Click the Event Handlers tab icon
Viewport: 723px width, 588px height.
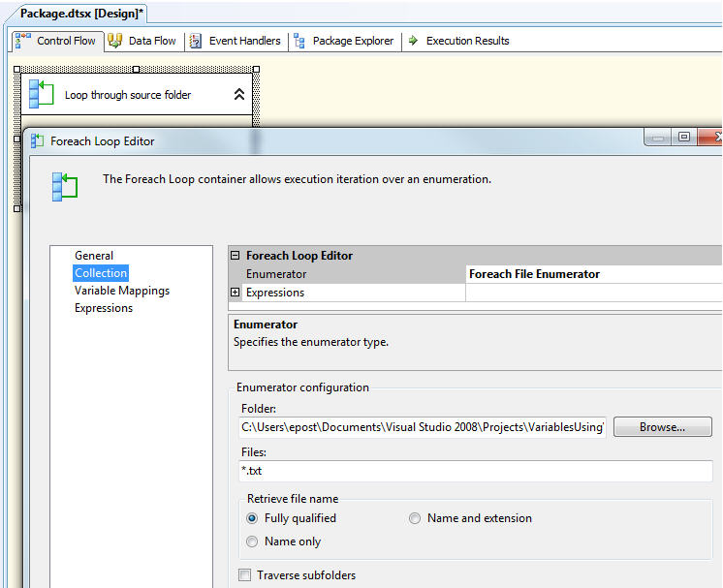point(196,41)
